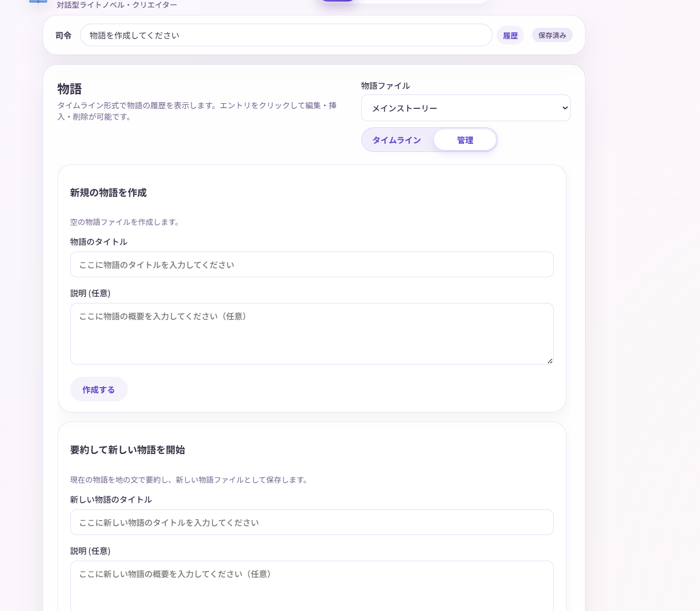
Task: Open the 保存済み (saved) list
Action: 552,35
